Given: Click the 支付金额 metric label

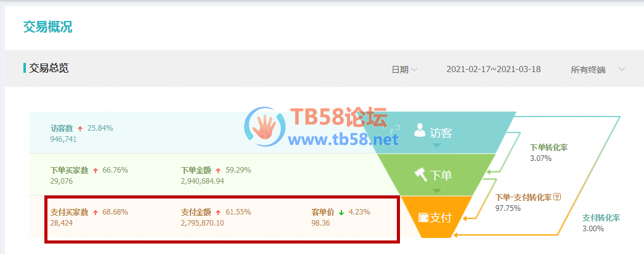Looking at the screenshot, I should tap(196, 213).
